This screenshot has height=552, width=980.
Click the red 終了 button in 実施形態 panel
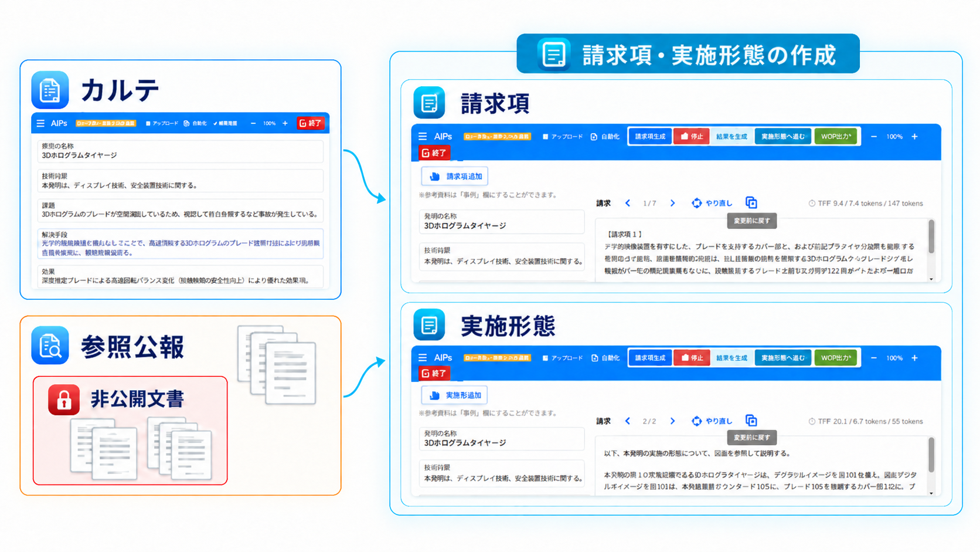point(434,373)
